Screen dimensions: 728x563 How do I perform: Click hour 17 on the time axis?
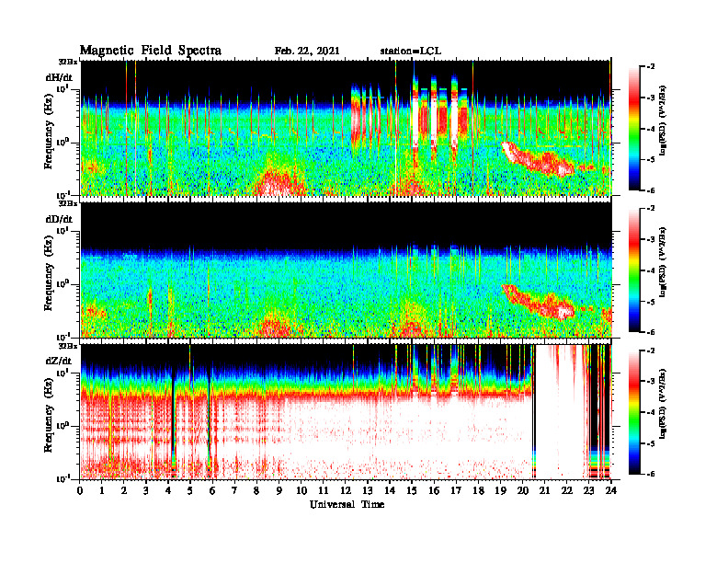(x=456, y=491)
